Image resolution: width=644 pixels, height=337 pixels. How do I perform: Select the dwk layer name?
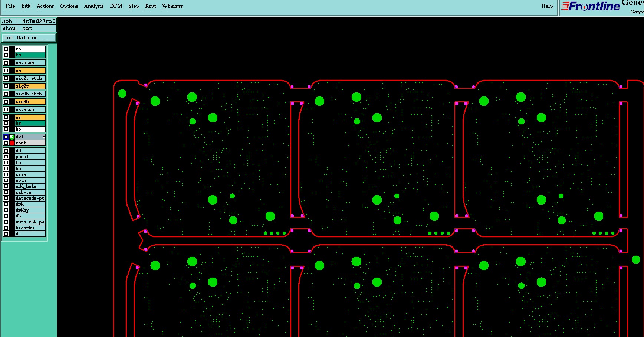(x=30, y=204)
